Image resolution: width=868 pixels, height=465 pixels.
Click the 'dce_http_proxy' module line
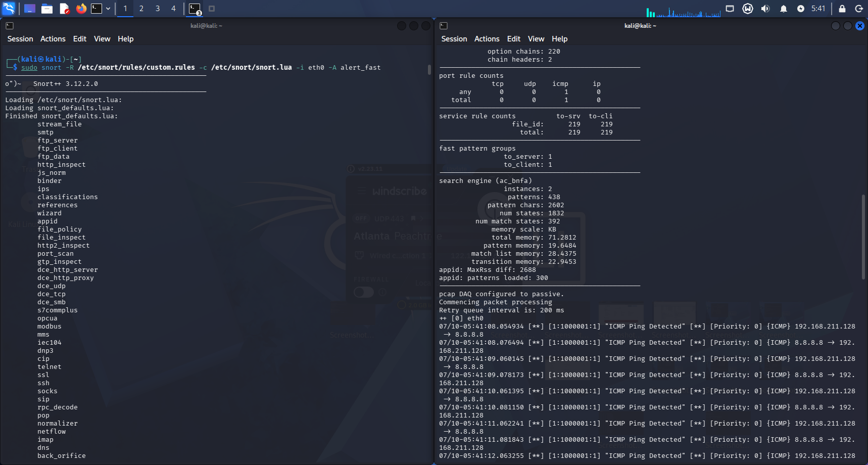(66, 278)
